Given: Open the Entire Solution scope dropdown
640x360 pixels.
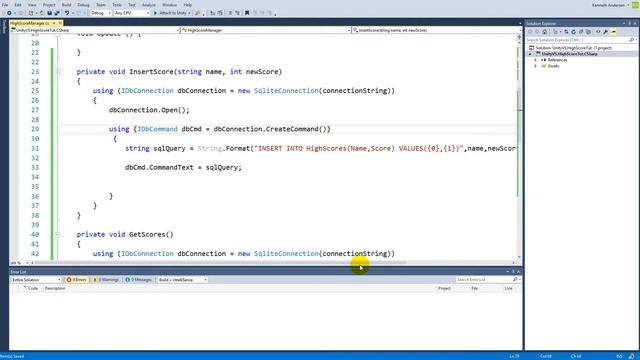Looking at the screenshot, I should click(36, 280).
